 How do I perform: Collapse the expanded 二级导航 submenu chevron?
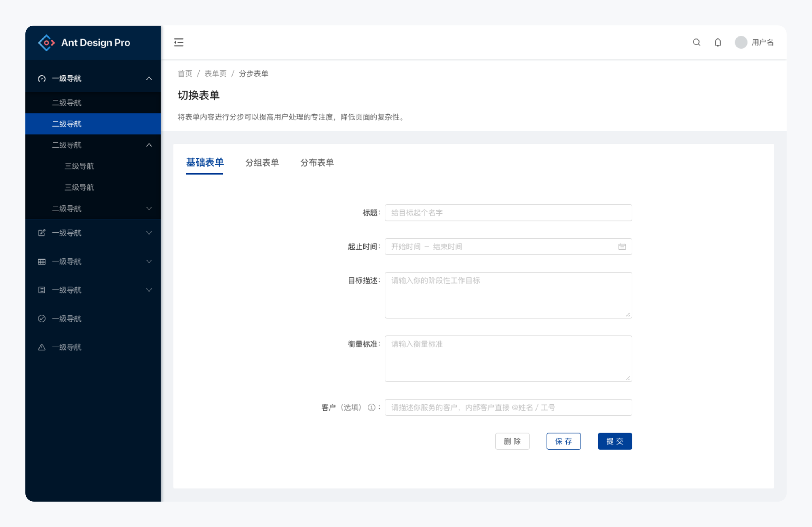tap(149, 145)
